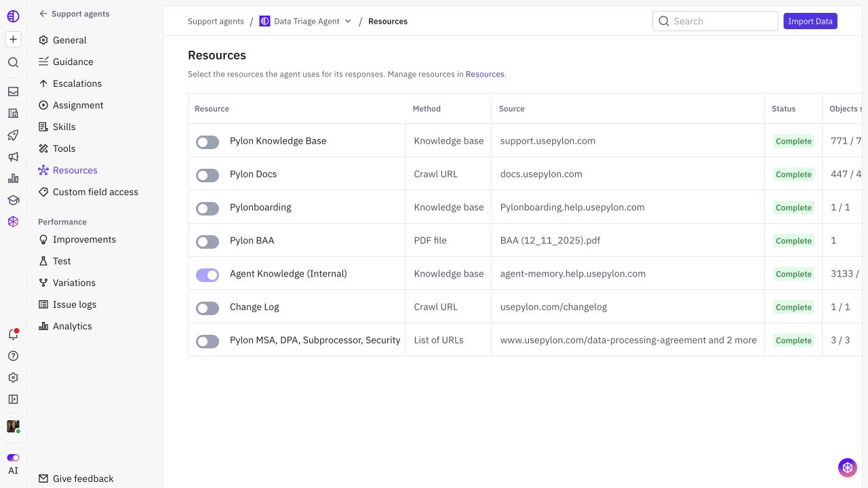Click the rocket icon in the rail
The image size is (868, 488).
click(x=13, y=135)
